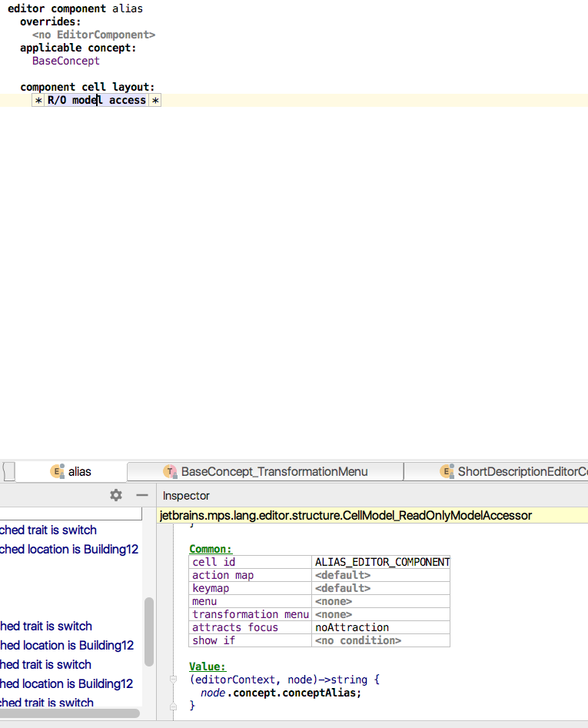Click the editor icon on alias tab
Screen dimensions: 588x728
57,471
